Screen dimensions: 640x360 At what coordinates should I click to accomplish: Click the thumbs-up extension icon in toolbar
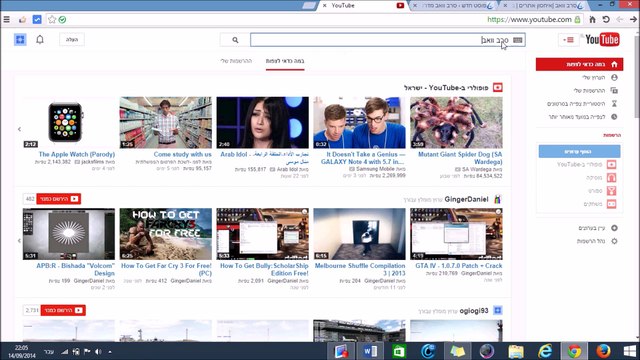coord(22,19)
